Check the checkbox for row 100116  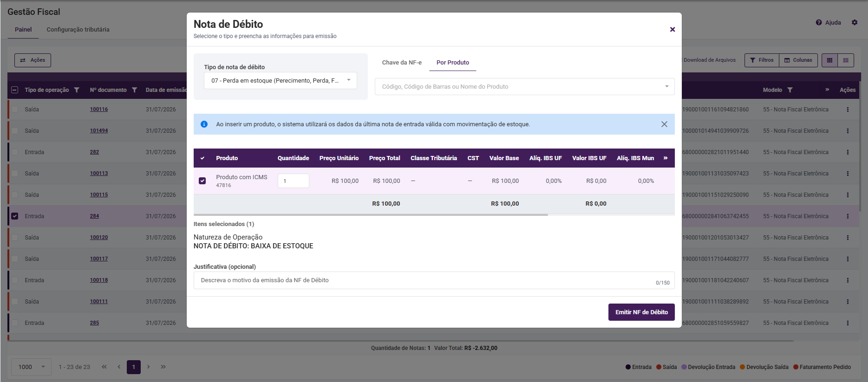[15, 110]
